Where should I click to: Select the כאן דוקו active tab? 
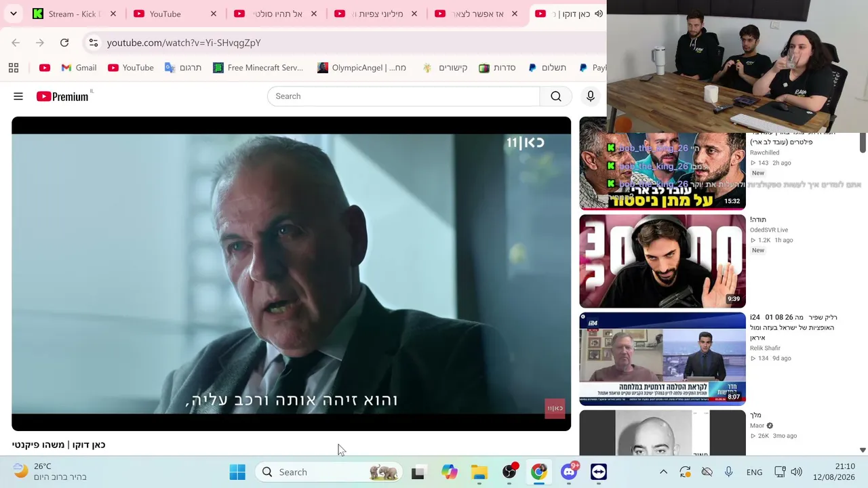(568, 14)
